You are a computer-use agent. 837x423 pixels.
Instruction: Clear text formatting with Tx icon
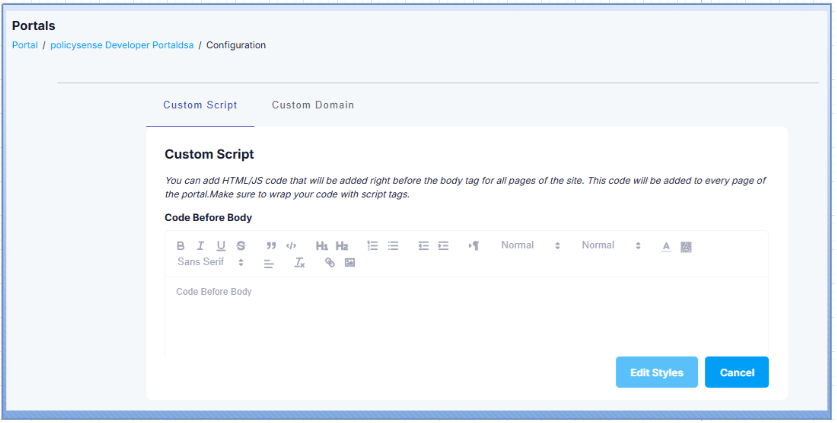click(x=299, y=263)
